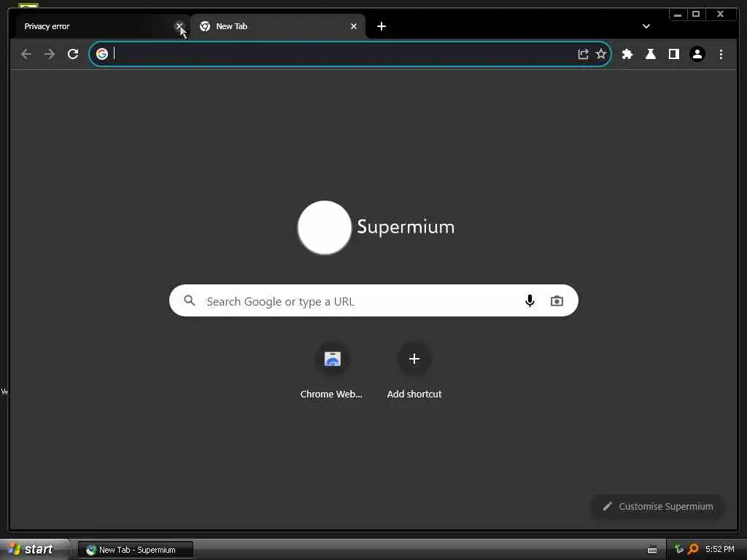Toggle the side panel icon
Screen dimensions: 747x560
click(x=673, y=54)
